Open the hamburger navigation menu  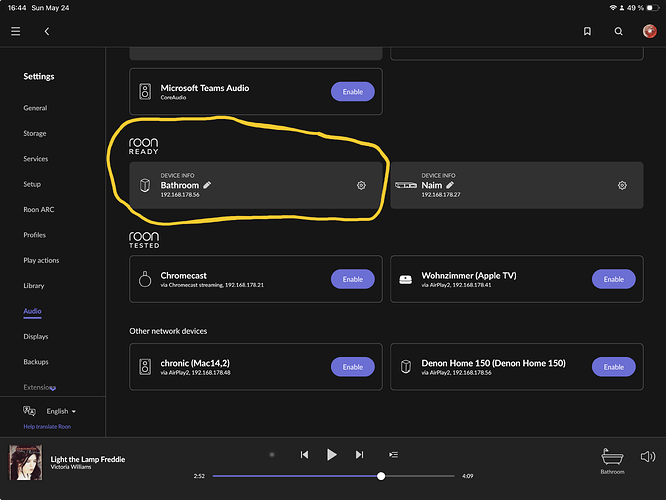point(16,31)
